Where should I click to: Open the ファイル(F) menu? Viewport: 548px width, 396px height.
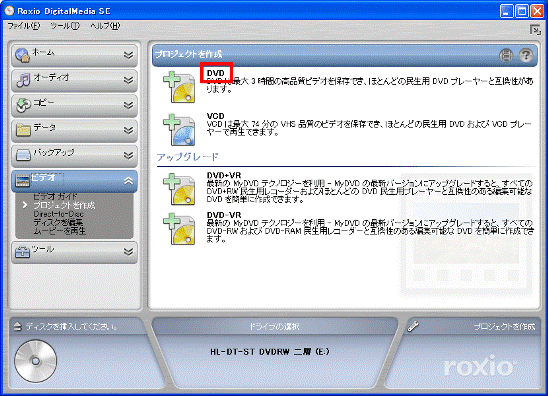pos(24,26)
